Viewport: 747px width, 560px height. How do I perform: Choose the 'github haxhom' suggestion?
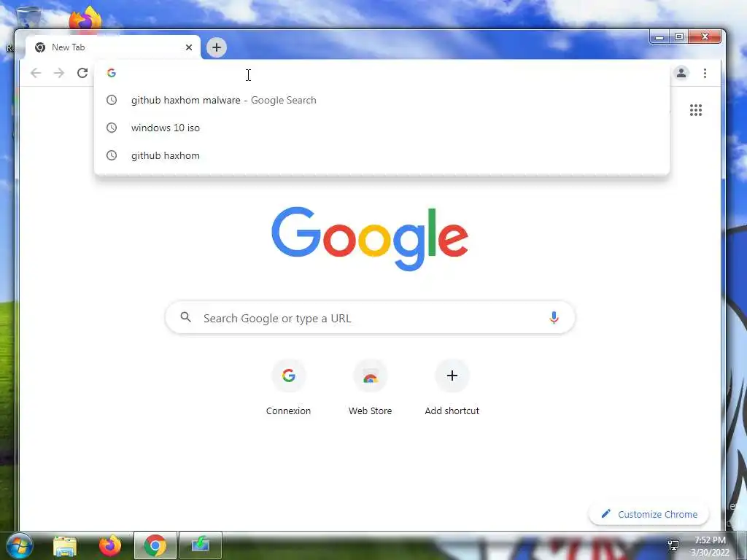[x=382, y=155]
